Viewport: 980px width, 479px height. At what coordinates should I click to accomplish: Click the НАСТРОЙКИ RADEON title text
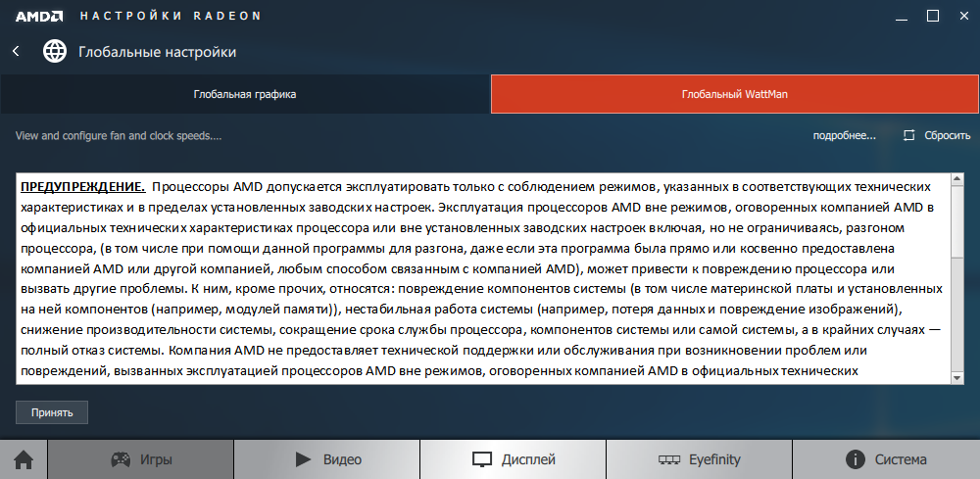pos(171,17)
